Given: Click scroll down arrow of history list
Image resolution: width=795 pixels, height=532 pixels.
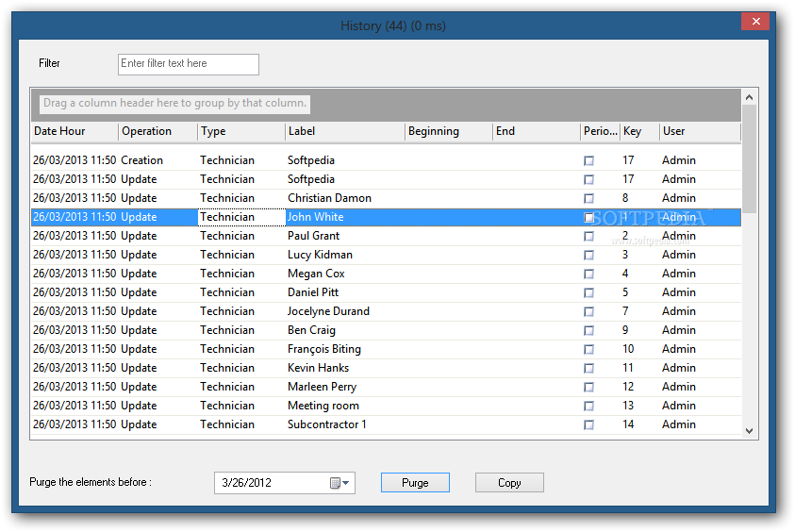Looking at the screenshot, I should click(750, 431).
